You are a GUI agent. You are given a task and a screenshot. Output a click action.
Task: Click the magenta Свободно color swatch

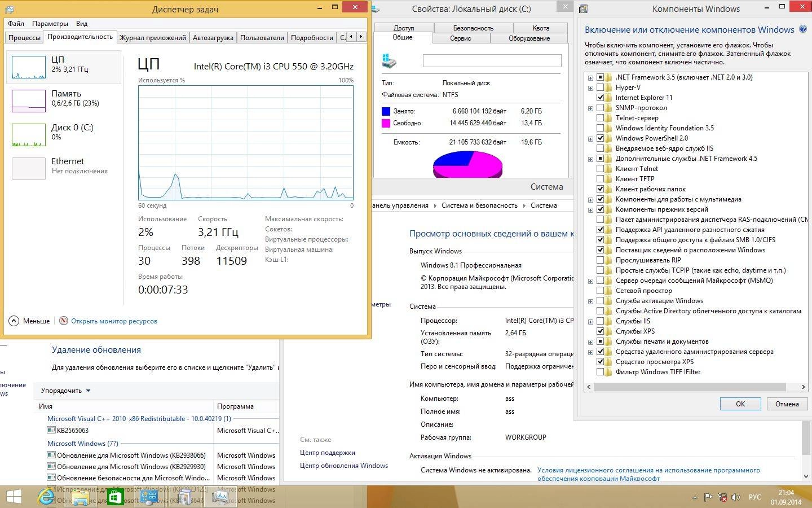tap(386, 123)
